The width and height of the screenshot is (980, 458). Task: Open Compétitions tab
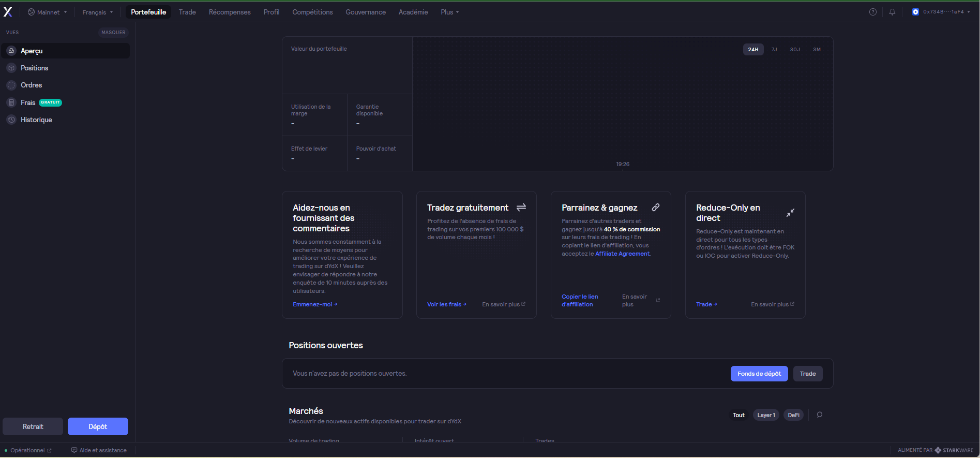pyautogui.click(x=312, y=12)
